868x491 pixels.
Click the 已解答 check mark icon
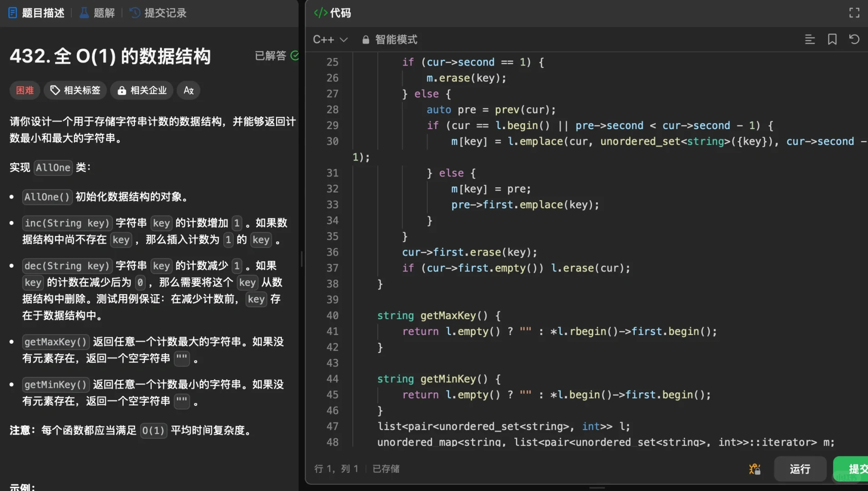(295, 55)
